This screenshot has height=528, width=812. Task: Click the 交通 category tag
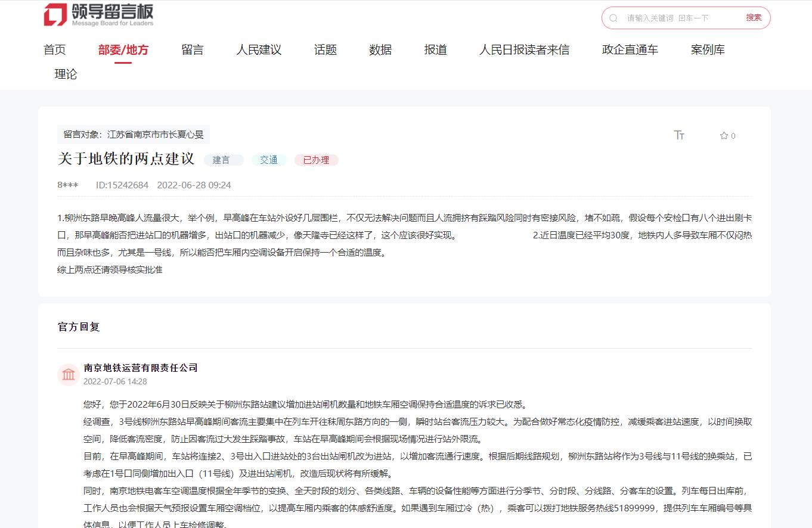pos(269,160)
